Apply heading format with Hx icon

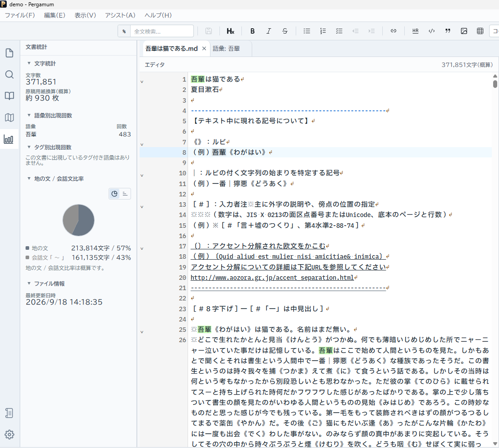230,31
